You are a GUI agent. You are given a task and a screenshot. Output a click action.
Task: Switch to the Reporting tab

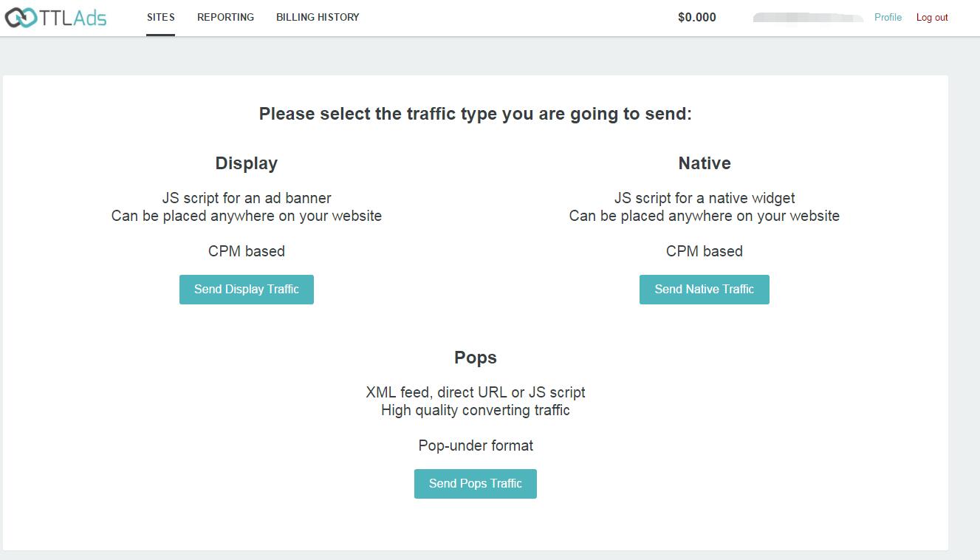coord(225,17)
